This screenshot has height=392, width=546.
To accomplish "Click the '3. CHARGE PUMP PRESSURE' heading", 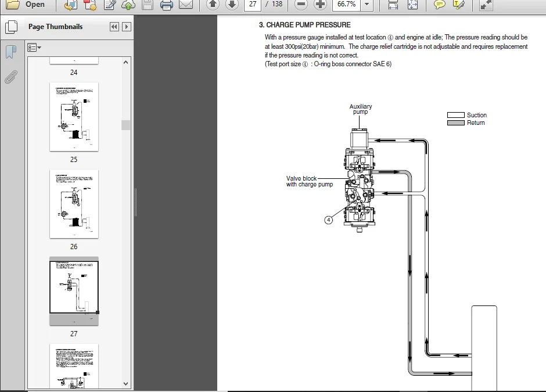I will (x=305, y=25).
